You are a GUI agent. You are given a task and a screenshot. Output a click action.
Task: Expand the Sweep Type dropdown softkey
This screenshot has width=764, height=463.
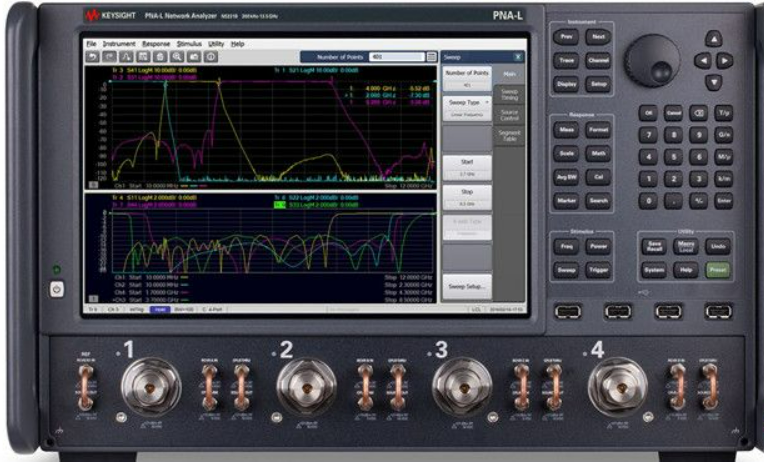tap(467, 108)
